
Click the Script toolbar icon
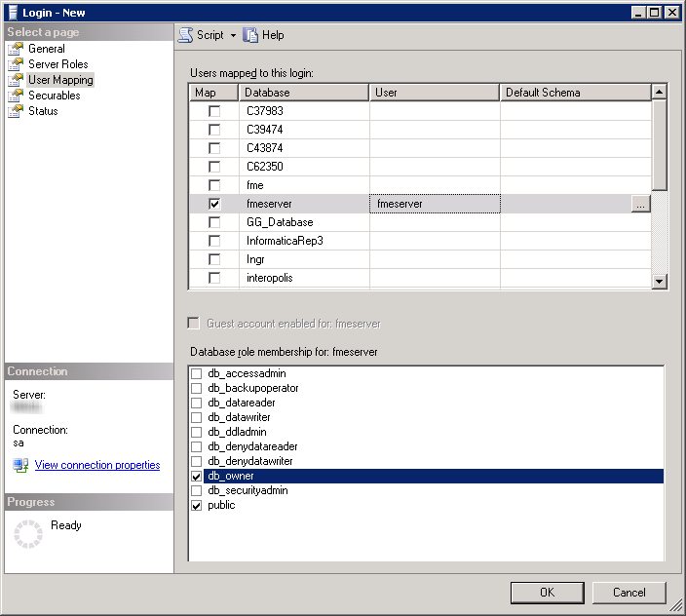click(185, 35)
